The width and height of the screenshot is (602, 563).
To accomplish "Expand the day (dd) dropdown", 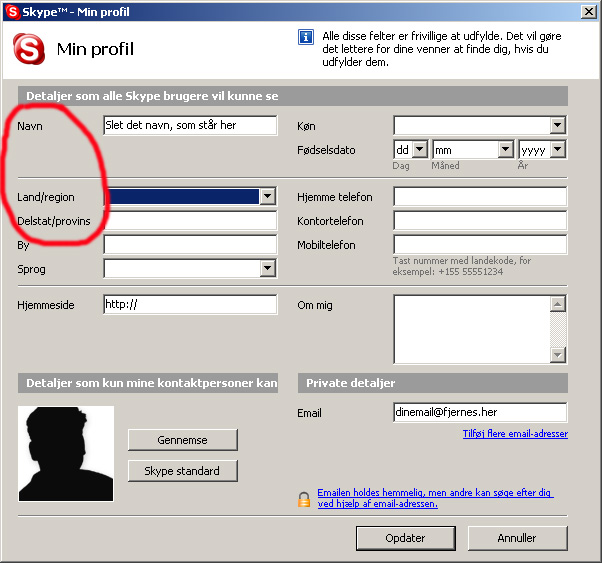I will coord(420,149).
